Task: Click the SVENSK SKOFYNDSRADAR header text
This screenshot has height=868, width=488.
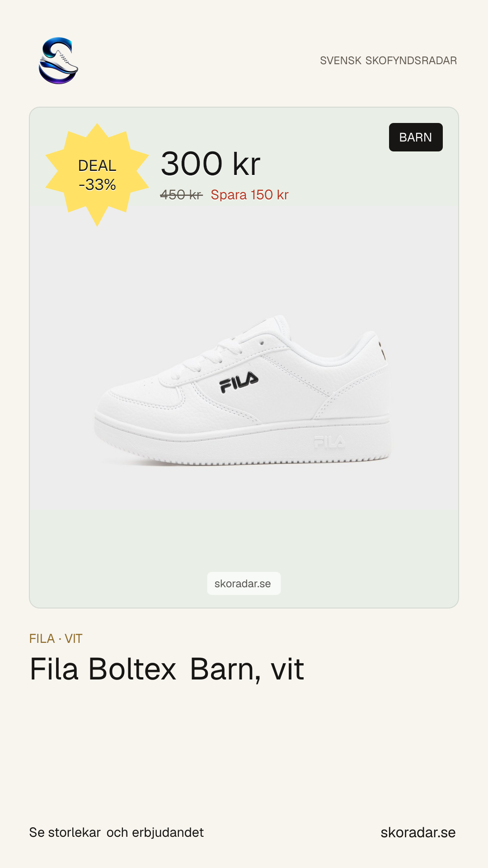Action: [388, 61]
